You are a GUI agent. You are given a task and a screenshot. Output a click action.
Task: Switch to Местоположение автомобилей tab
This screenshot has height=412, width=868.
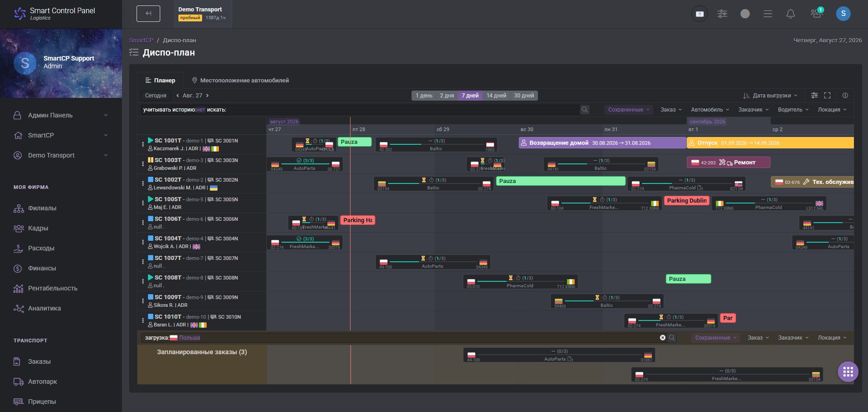pos(240,80)
